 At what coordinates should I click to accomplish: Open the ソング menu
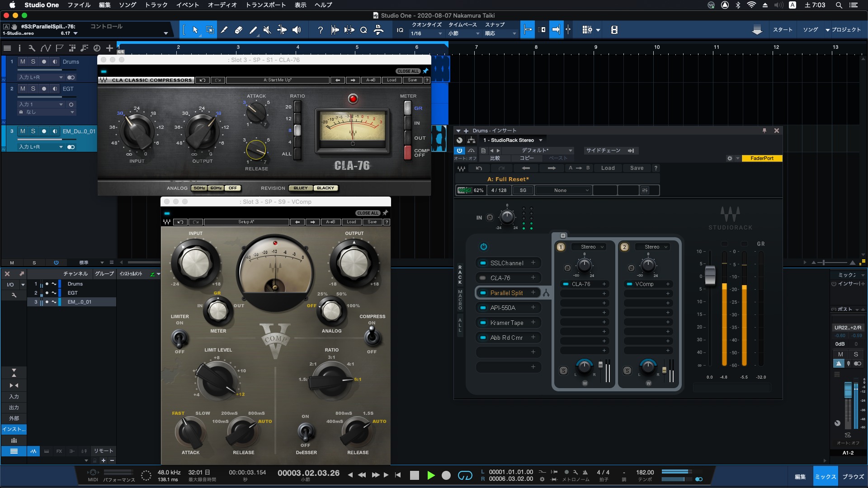point(127,5)
